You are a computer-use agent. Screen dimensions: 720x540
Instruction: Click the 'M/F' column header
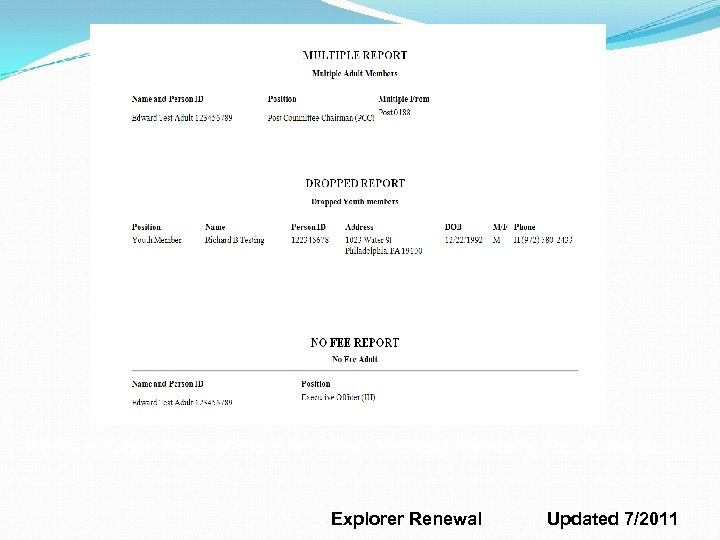[x=500, y=227]
